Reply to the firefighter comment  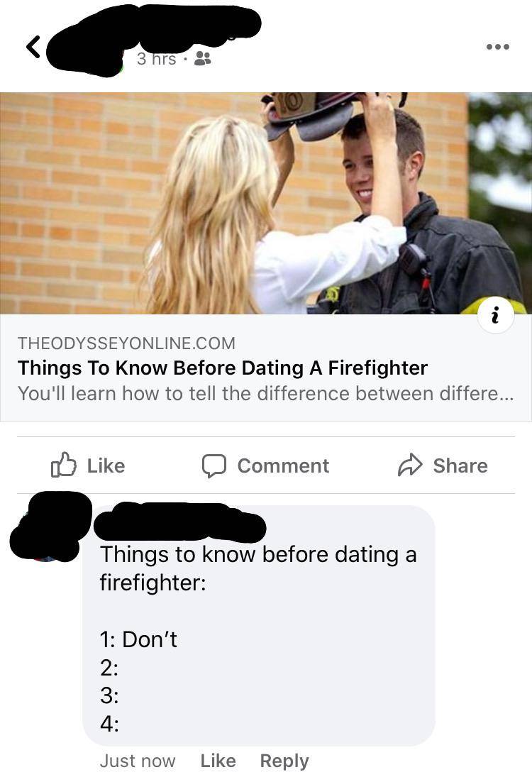284,761
